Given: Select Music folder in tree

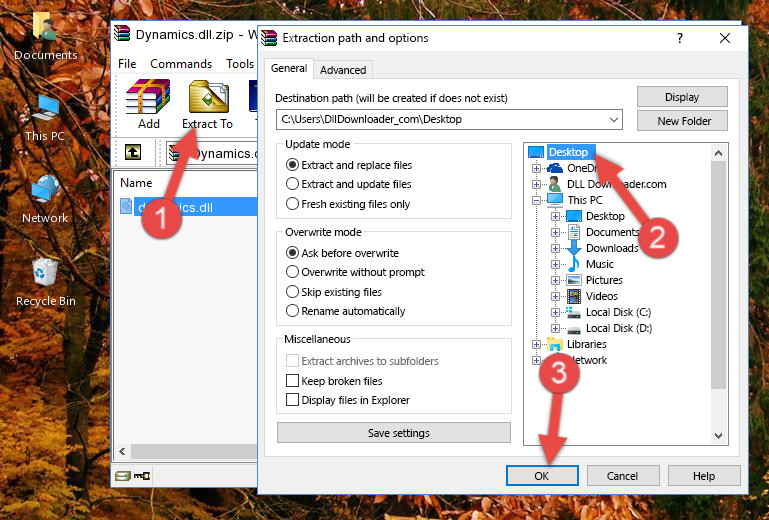Looking at the screenshot, I should point(599,264).
